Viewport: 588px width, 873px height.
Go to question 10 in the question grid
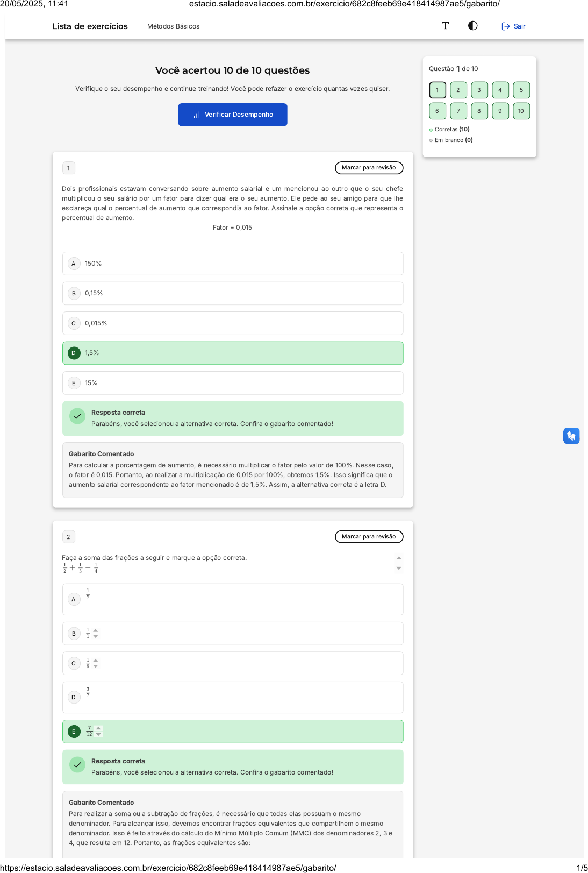coord(521,111)
